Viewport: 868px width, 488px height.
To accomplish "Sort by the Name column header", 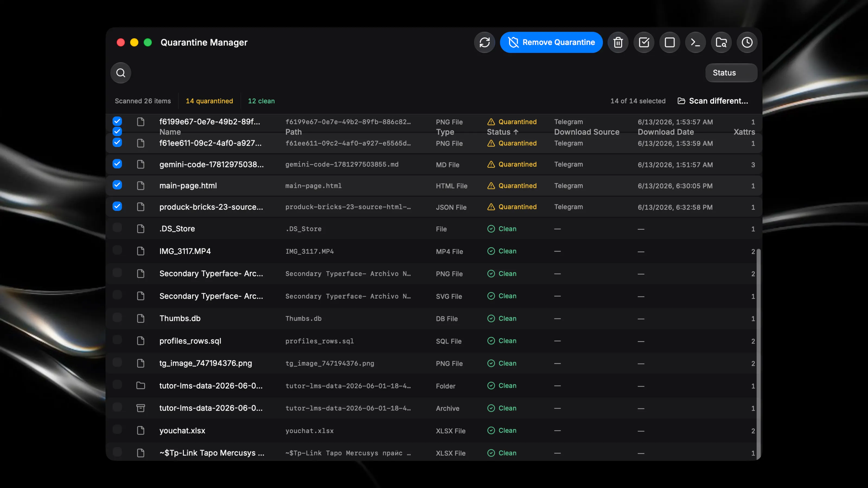I will coord(170,132).
